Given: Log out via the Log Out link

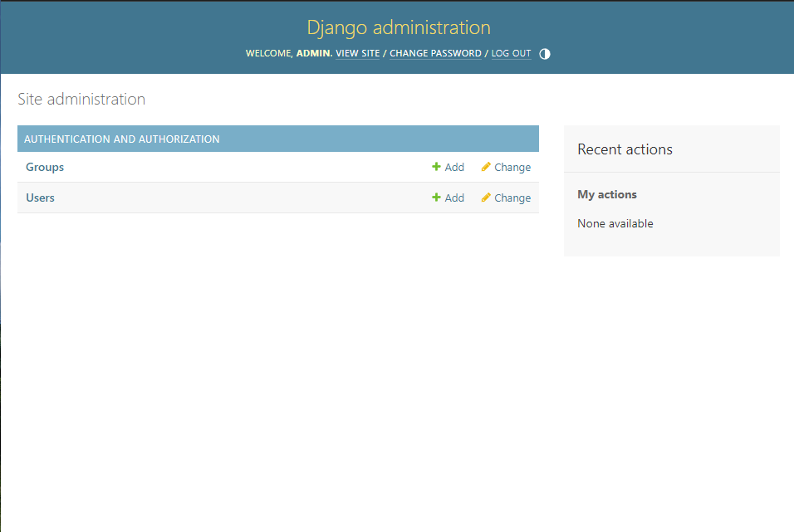Looking at the screenshot, I should [511, 53].
